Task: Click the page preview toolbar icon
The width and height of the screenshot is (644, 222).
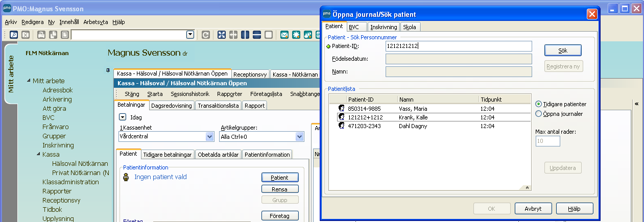Action: (x=64, y=35)
